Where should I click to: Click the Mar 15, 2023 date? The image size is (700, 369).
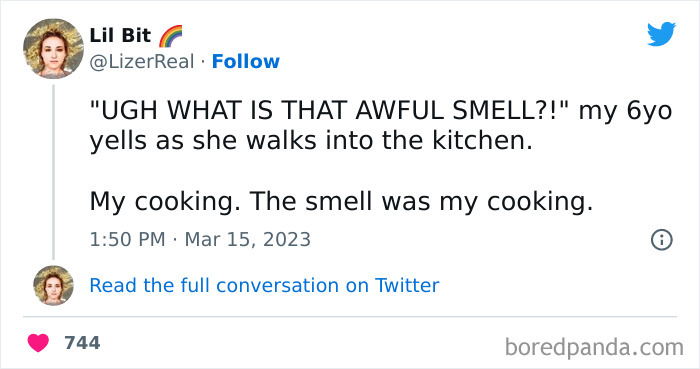(x=247, y=240)
